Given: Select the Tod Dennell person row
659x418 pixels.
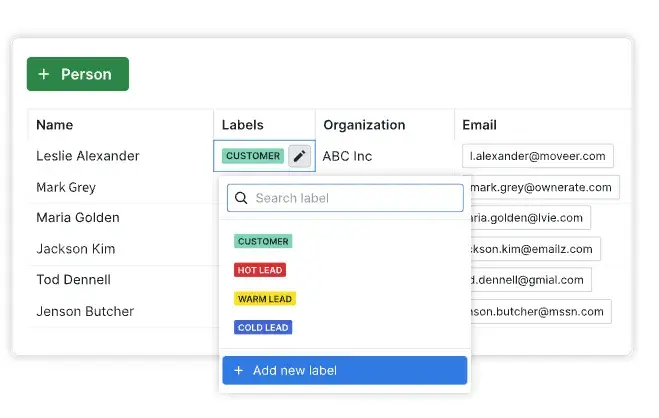Looking at the screenshot, I should [73, 280].
